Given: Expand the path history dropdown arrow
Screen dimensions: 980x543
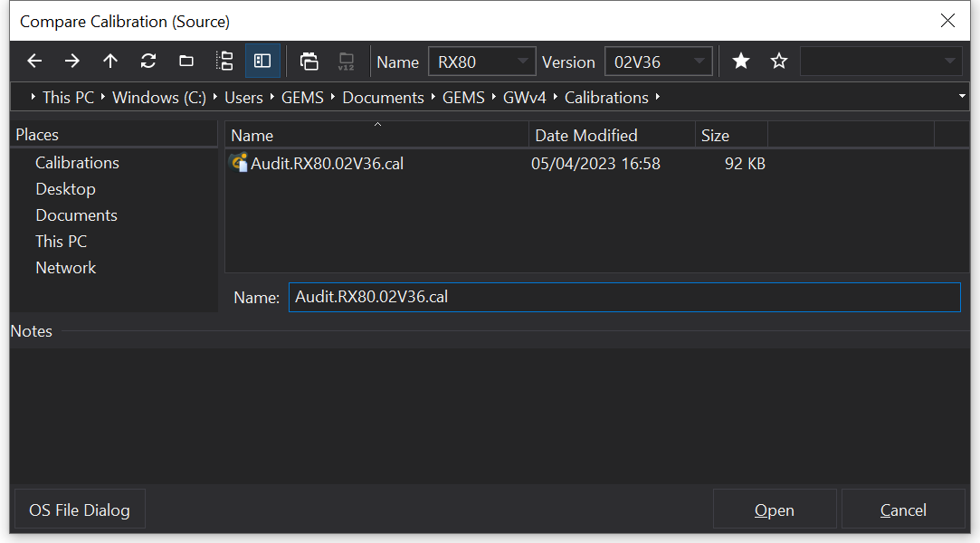Looking at the screenshot, I should click(x=961, y=97).
